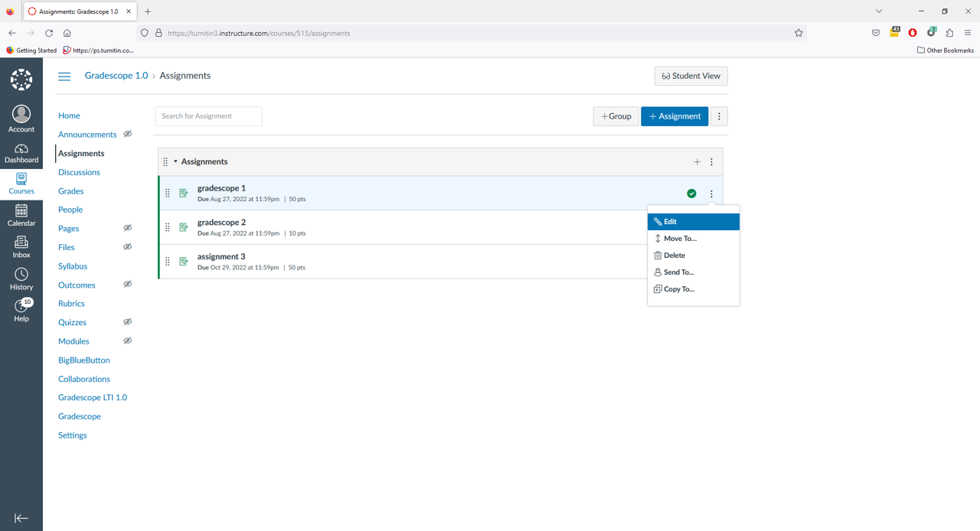The image size is (980, 531).
Task: Open Grades in course navigation
Action: (x=71, y=191)
